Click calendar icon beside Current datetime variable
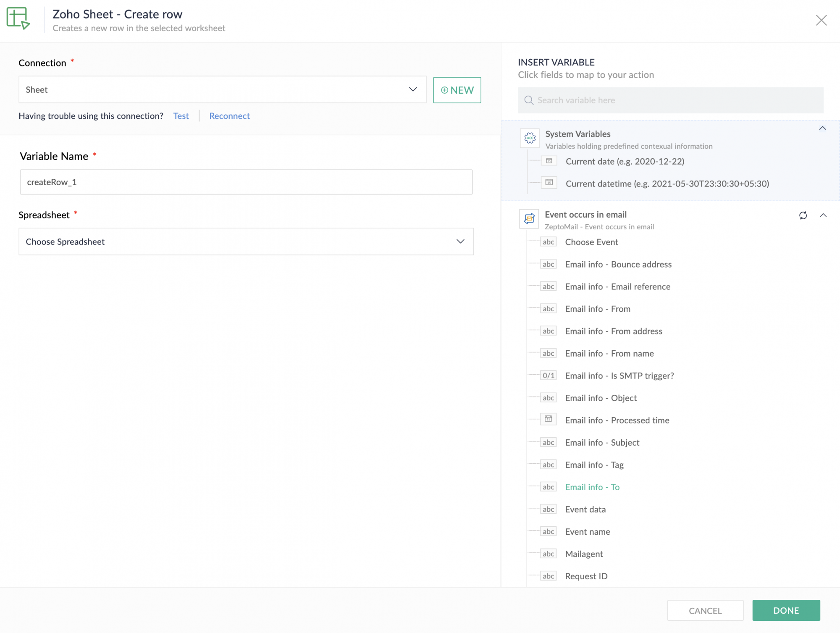 coord(549,183)
